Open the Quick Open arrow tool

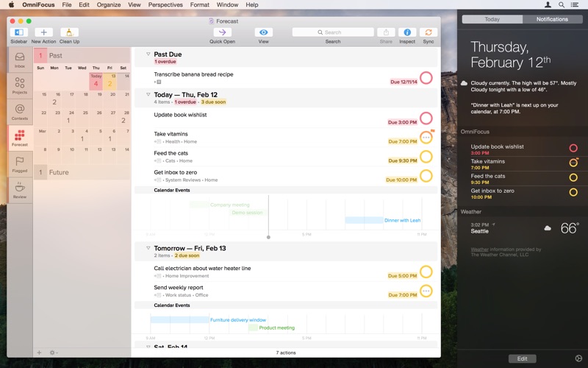[x=223, y=32]
